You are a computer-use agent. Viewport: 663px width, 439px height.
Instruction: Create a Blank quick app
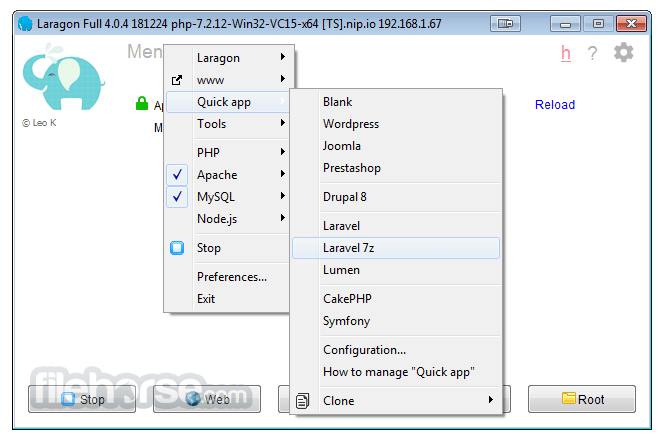pos(396,102)
